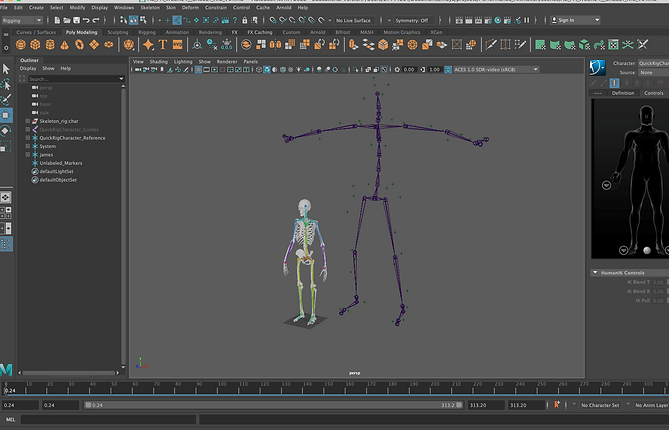Click the Platonic solid shelf icon
The width and height of the screenshot is (669, 430).
point(128,44)
